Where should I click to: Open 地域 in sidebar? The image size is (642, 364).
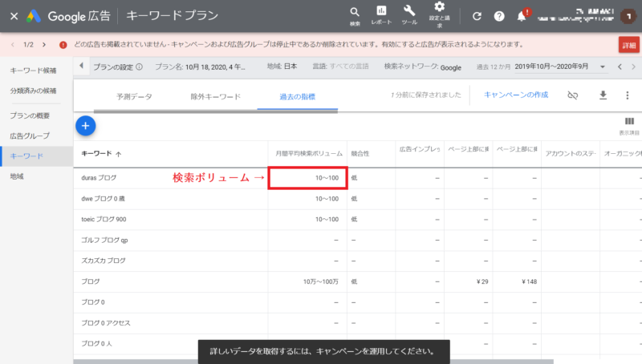tap(17, 176)
